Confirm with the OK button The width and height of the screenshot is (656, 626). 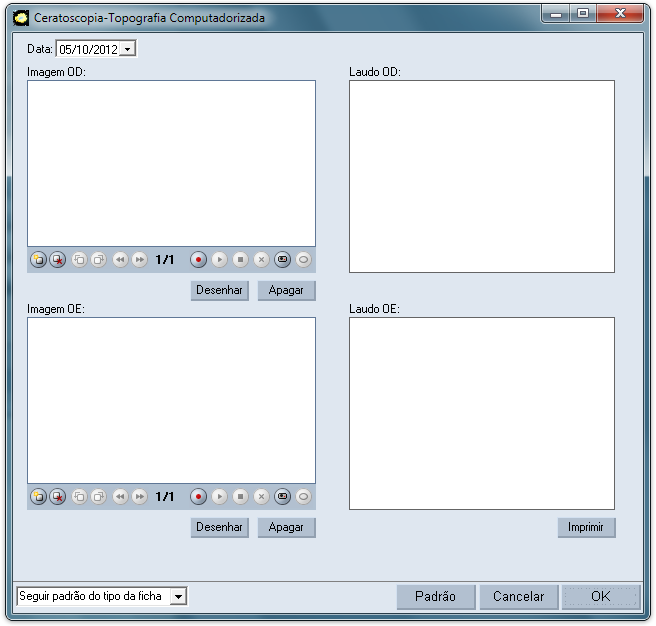pyautogui.click(x=601, y=597)
